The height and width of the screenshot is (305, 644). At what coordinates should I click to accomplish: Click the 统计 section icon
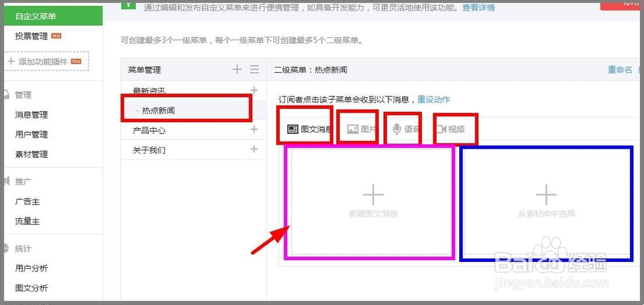[x=6, y=248]
